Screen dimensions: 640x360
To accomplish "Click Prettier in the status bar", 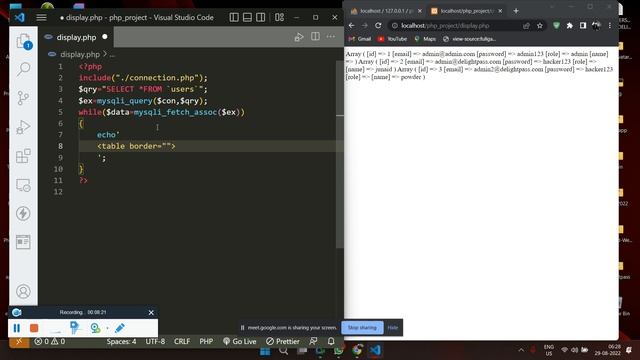I will pos(282,341).
